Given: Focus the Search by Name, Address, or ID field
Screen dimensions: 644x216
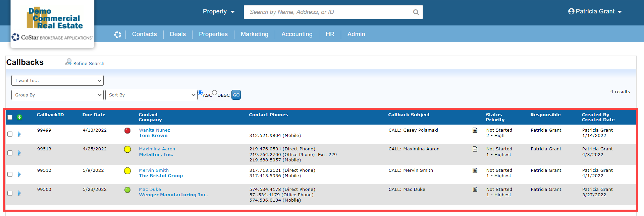Looking at the screenshot, I should pyautogui.click(x=329, y=12).
